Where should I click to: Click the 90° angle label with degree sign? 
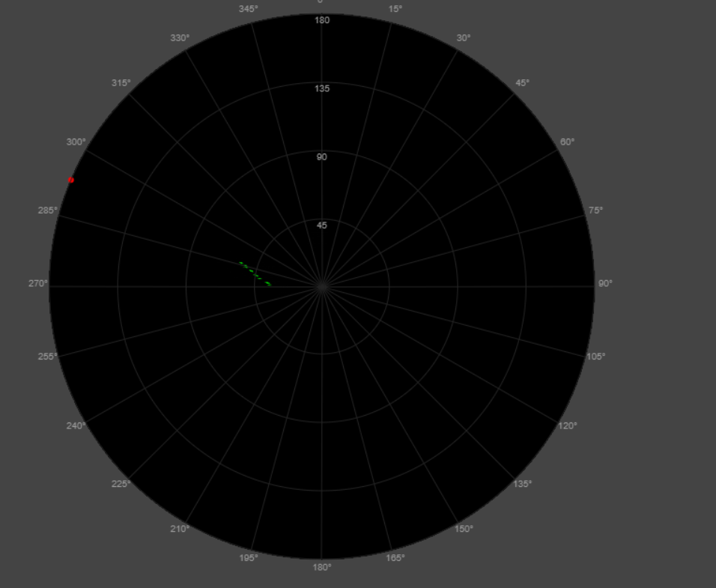[605, 283]
